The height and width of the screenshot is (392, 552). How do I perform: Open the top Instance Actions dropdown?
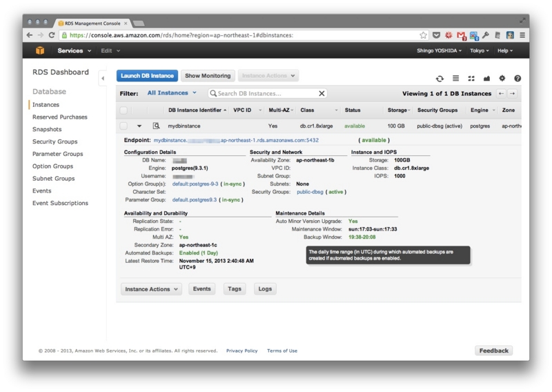268,76
